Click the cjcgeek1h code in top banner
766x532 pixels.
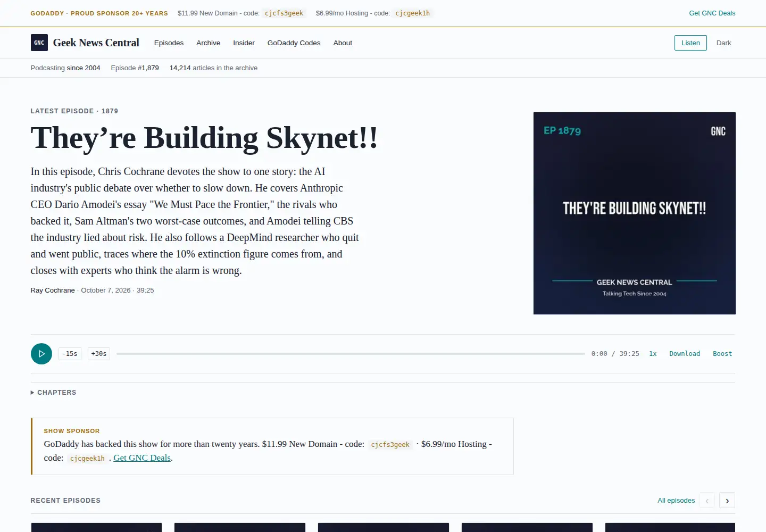pos(412,13)
